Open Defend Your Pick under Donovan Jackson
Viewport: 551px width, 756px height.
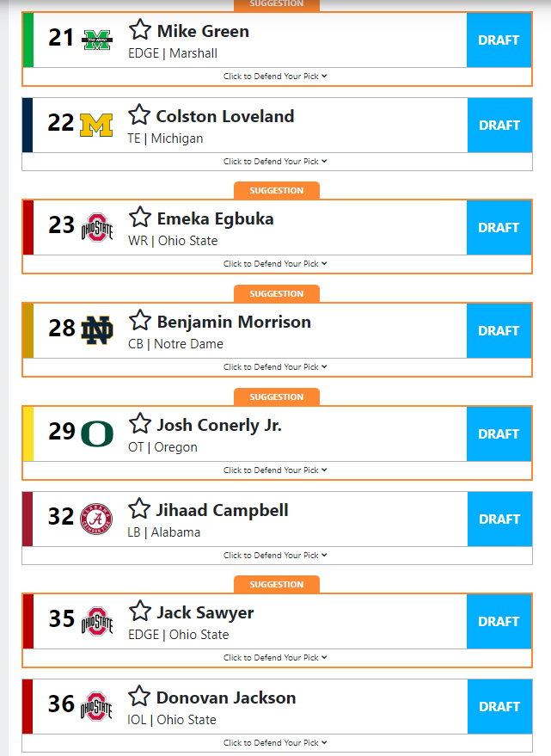tap(275, 742)
